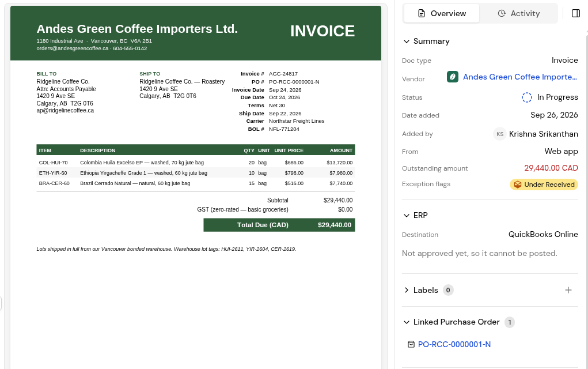Click the green vendor leaf logo icon

point(453,77)
